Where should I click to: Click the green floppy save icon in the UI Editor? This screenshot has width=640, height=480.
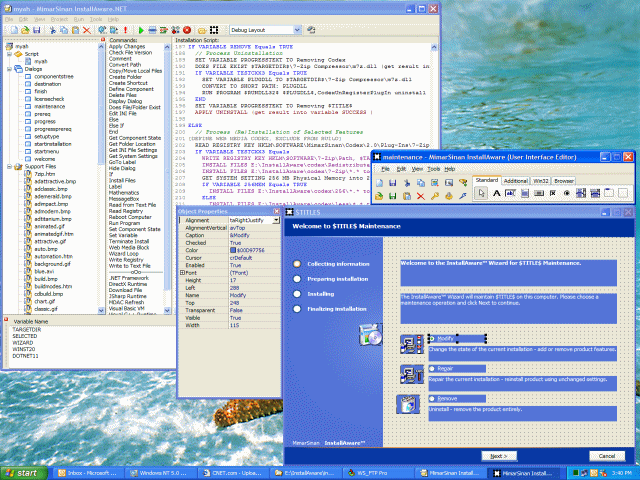point(393,196)
